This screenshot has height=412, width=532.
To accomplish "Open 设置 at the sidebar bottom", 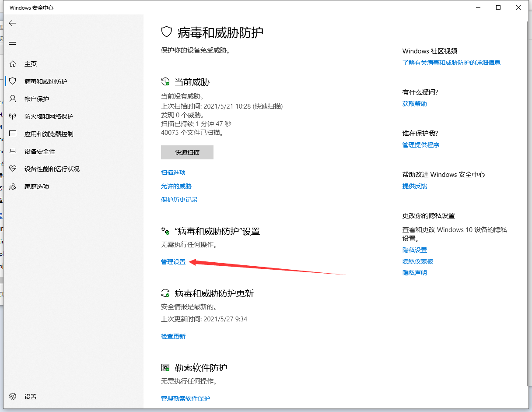I will click(31, 397).
